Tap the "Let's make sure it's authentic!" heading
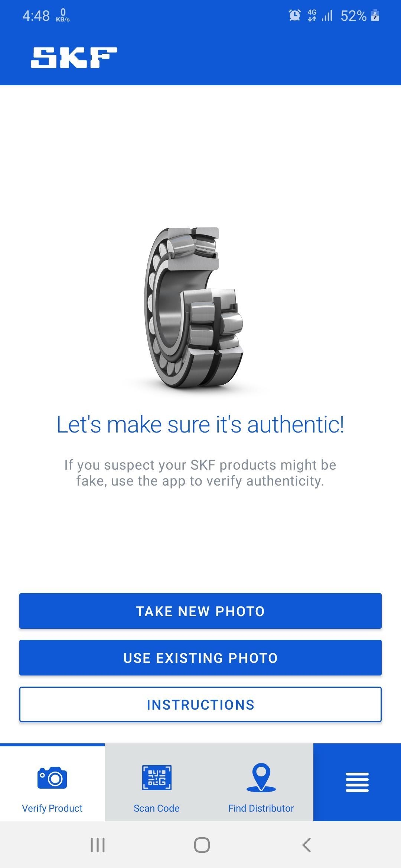Viewport: 401px width, 868px height. (x=200, y=424)
